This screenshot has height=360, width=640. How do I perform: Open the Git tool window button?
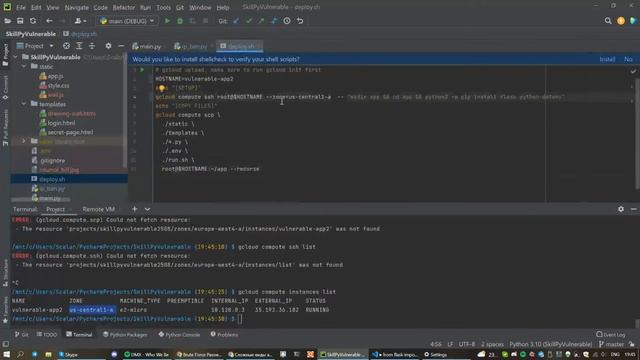click(21, 334)
